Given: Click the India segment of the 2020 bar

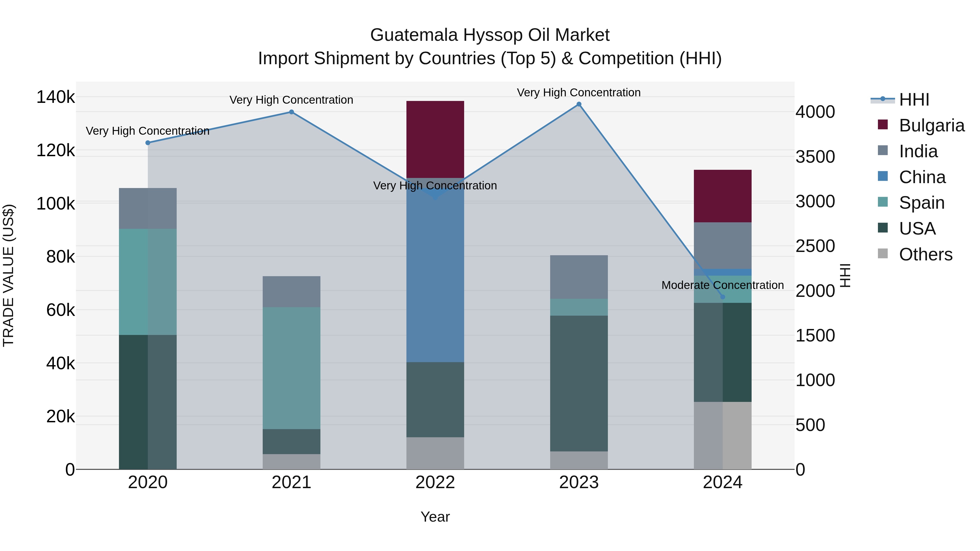Looking at the screenshot, I should point(148,208).
